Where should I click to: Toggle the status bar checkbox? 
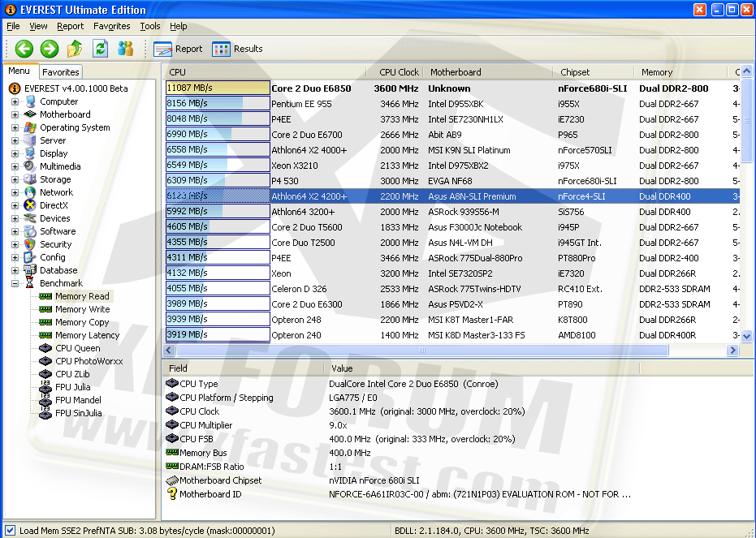click(x=10, y=531)
